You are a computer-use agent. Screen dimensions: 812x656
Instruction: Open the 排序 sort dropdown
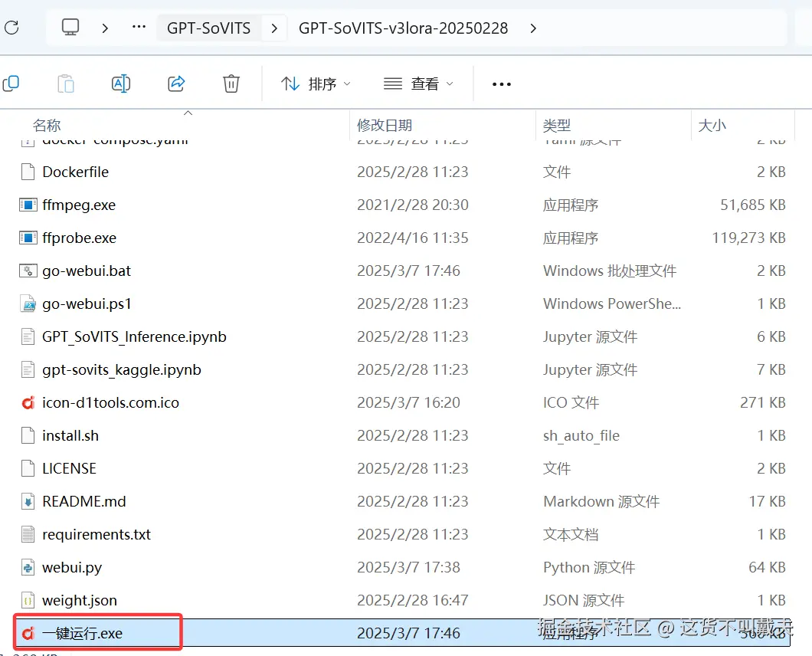click(316, 84)
